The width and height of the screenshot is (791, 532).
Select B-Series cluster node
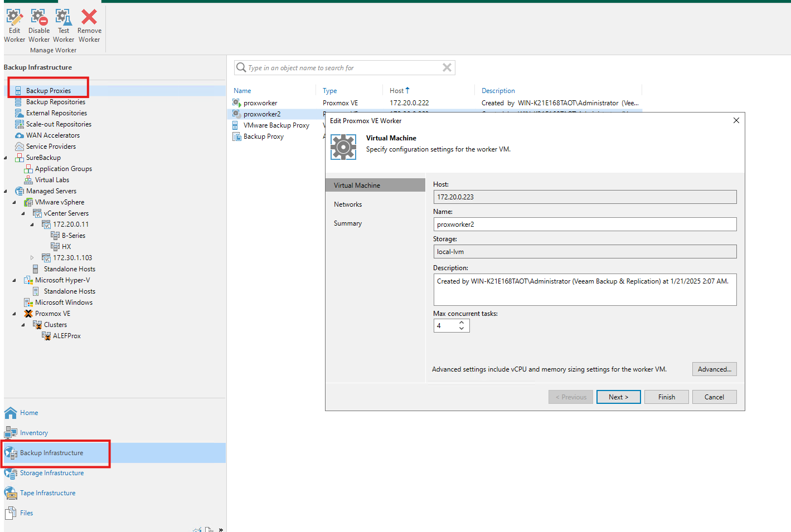click(x=74, y=236)
